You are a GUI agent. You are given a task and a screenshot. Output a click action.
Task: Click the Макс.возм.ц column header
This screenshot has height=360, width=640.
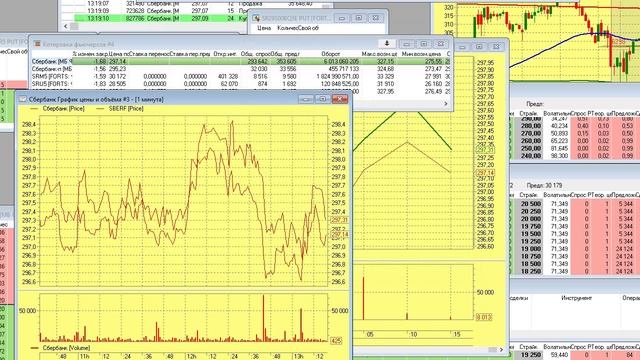(379, 53)
